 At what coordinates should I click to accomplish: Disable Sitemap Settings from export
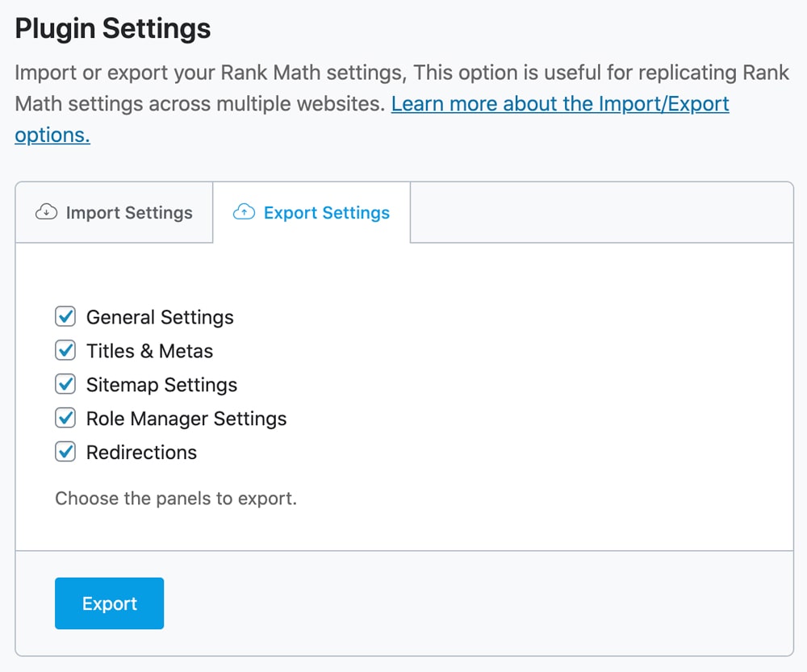click(66, 384)
